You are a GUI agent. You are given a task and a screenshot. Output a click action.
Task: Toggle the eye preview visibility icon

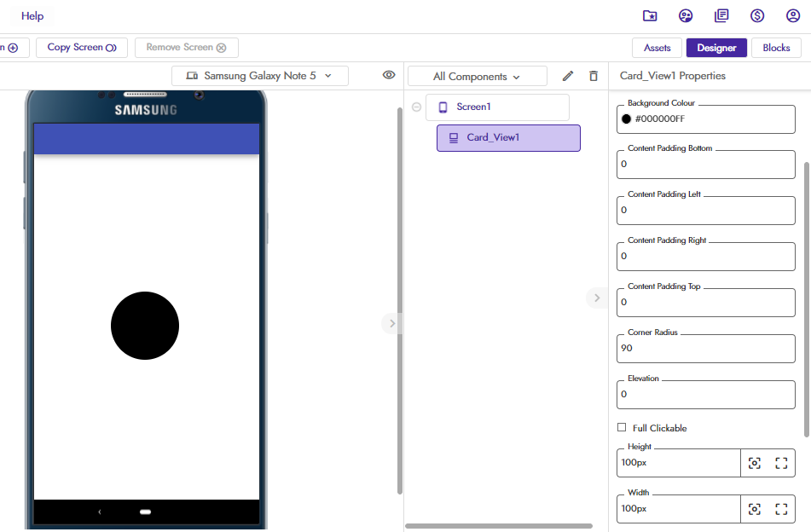pyautogui.click(x=389, y=75)
